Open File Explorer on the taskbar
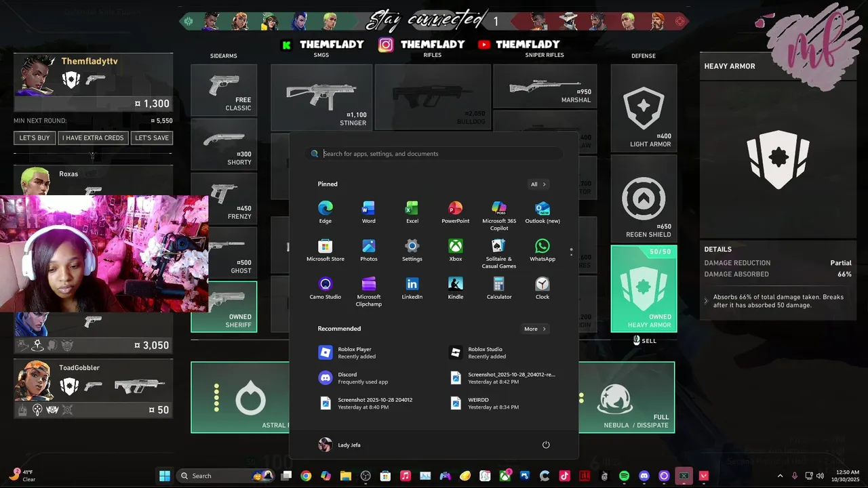 point(346,476)
